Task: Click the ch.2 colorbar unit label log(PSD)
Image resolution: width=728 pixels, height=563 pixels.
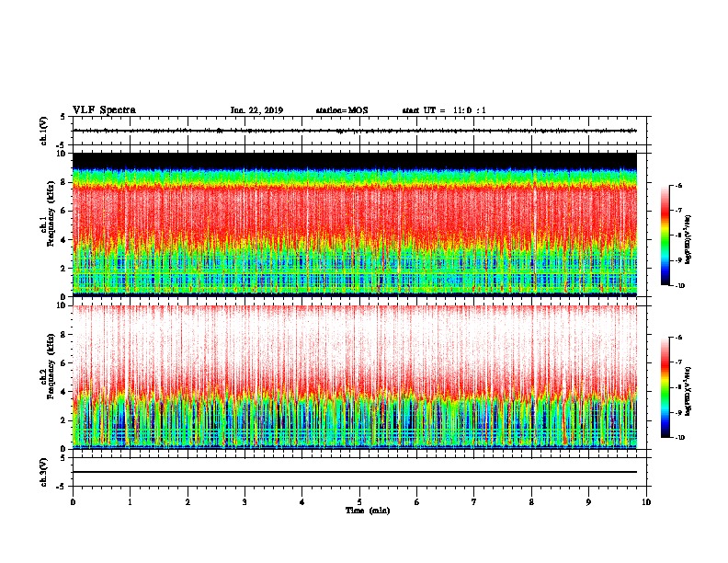Action: coord(688,391)
